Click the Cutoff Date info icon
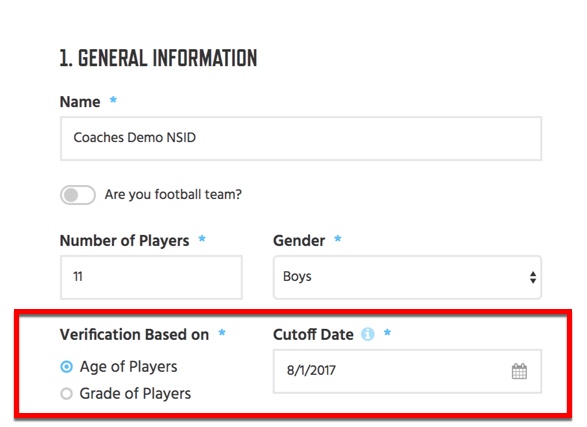 click(x=367, y=334)
